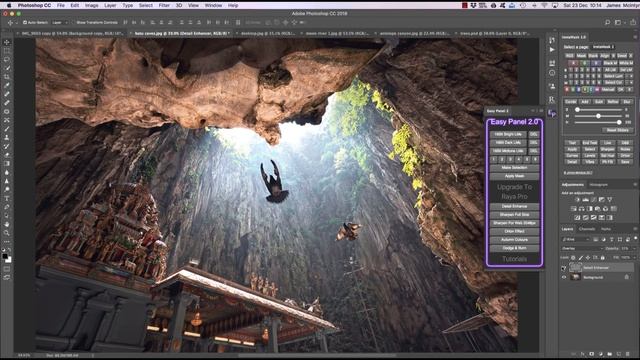Image resolution: width=640 pixels, height=360 pixels.
Task: Click Dodge & Burn in Easy Panel
Action: (x=514, y=248)
